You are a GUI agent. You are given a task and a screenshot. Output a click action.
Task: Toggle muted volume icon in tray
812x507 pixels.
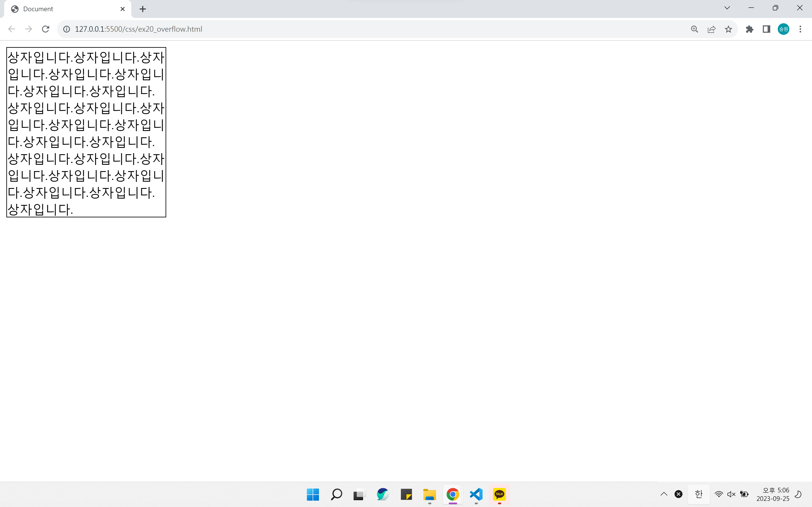pyautogui.click(x=731, y=494)
